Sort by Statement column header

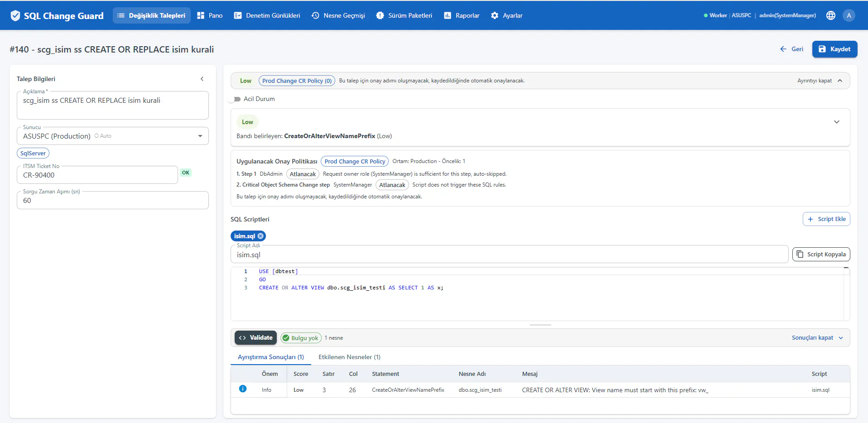[386, 374]
